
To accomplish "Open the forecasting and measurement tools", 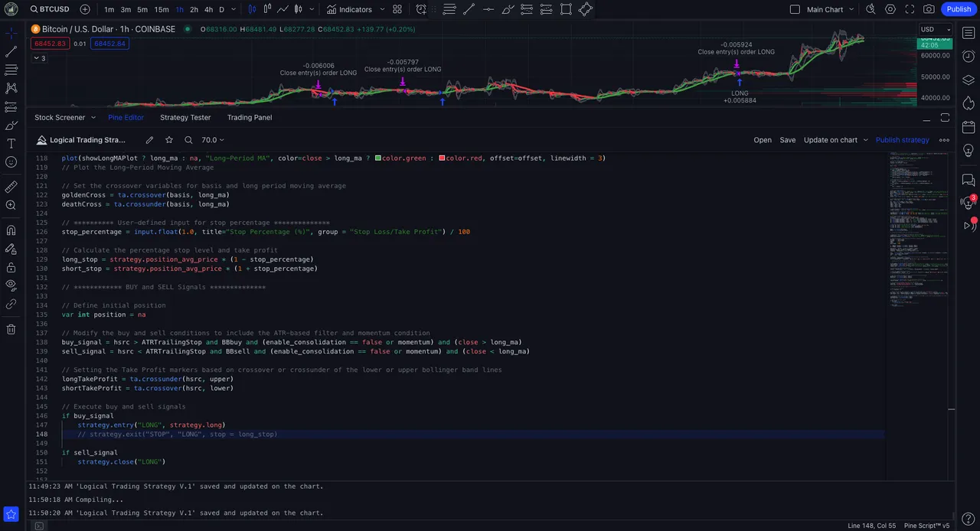I will [x=11, y=106].
